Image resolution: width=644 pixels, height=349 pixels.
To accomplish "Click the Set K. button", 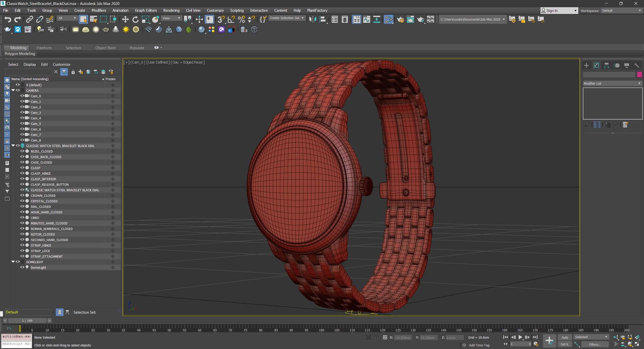I will coord(565,344).
